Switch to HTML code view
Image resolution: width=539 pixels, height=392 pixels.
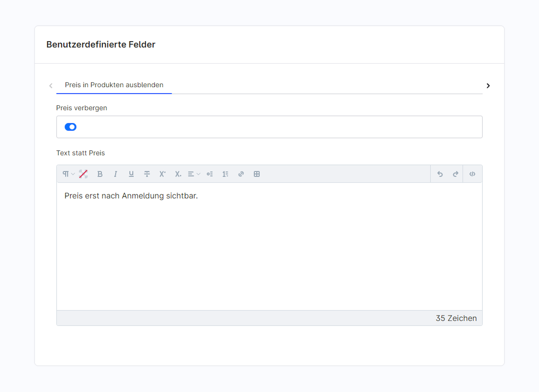[x=472, y=174]
